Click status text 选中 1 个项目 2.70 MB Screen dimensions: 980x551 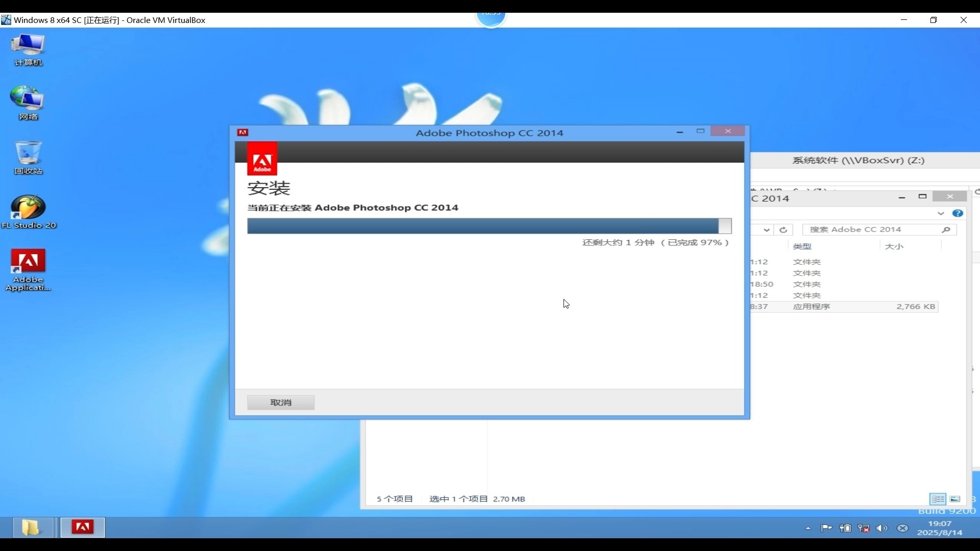click(x=477, y=499)
